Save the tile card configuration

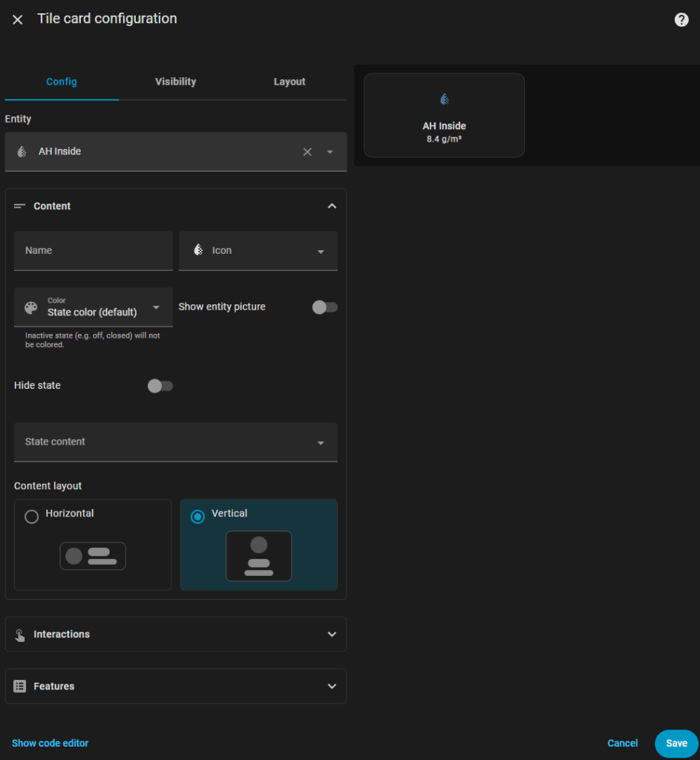[676, 743]
